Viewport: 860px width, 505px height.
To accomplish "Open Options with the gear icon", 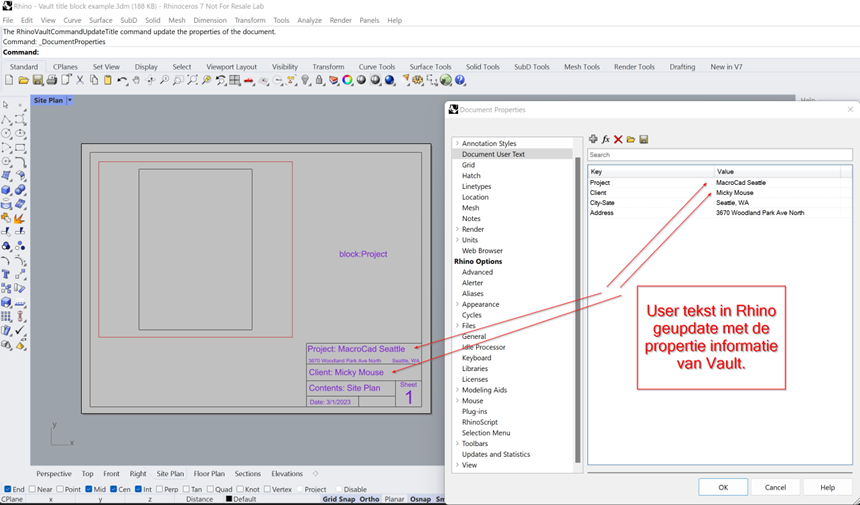I will [418, 80].
